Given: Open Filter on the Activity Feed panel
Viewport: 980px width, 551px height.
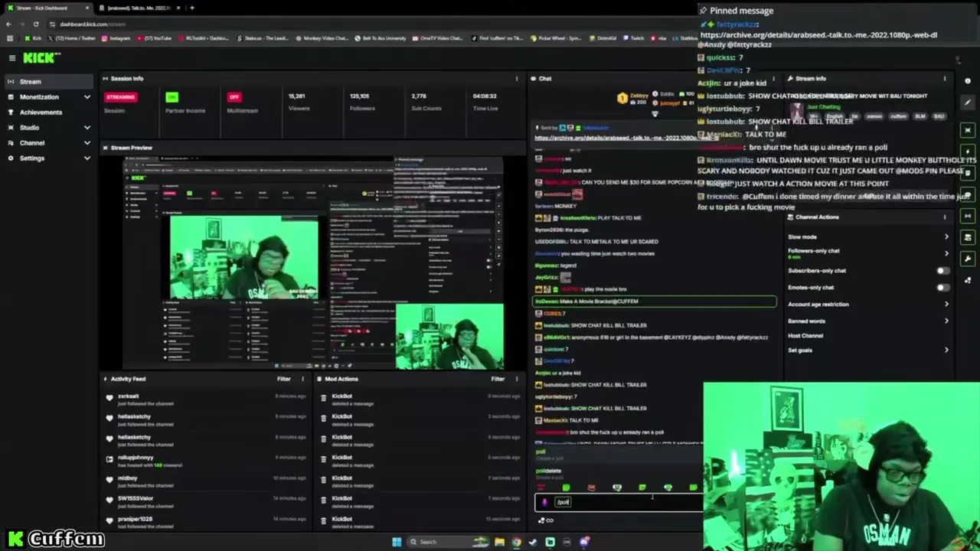Looking at the screenshot, I should pyautogui.click(x=284, y=379).
